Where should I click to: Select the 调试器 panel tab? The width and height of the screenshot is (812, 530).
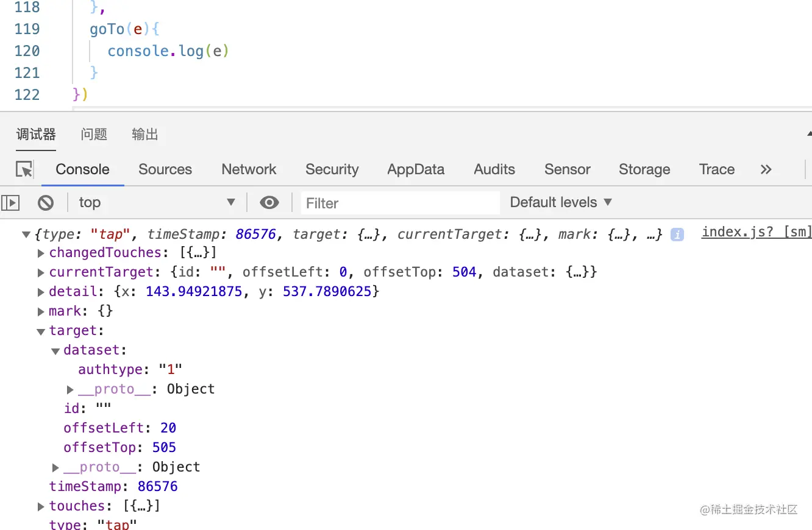(36, 135)
